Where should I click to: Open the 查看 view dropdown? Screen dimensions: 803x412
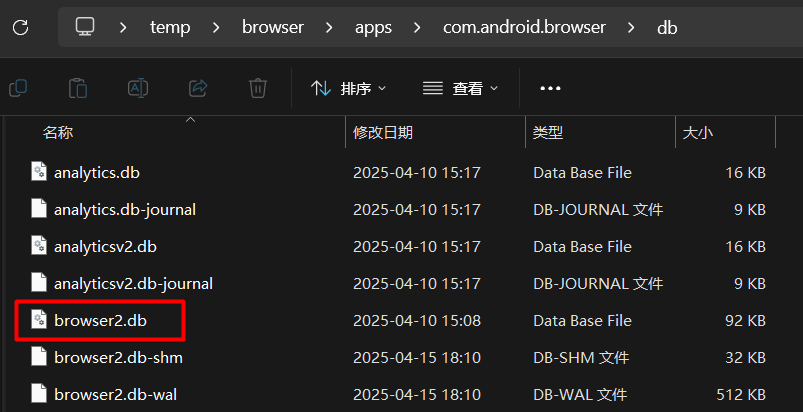pyautogui.click(x=460, y=89)
